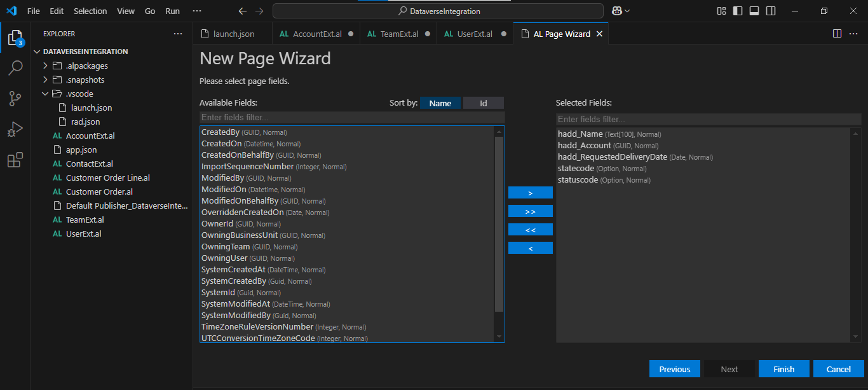Open the Extensions view icon
Viewport: 868px width, 390px height.
15,160
